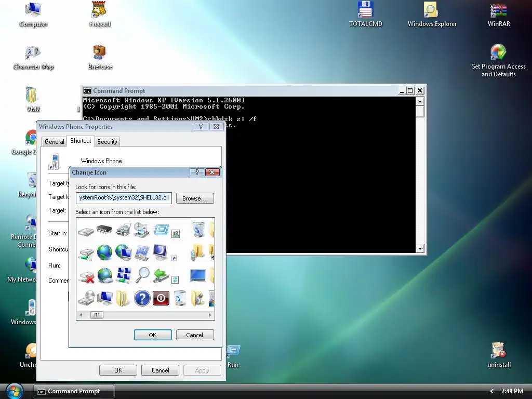Select the Shortcut tab
This screenshot has height=399, width=532.
click(81, 141)
